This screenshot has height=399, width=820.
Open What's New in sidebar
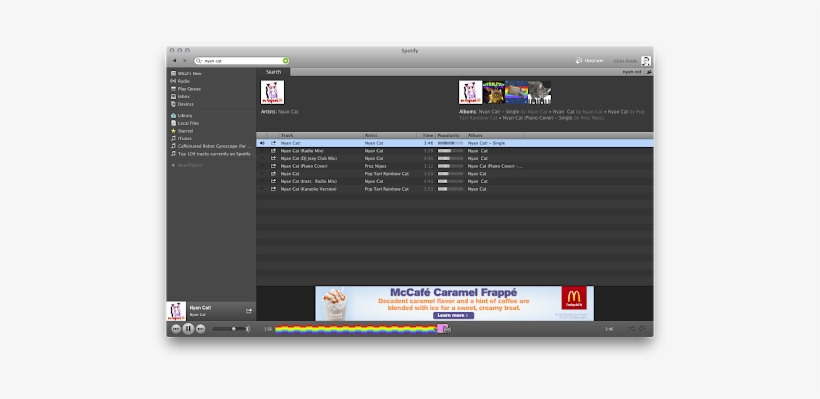coord(186,74)
